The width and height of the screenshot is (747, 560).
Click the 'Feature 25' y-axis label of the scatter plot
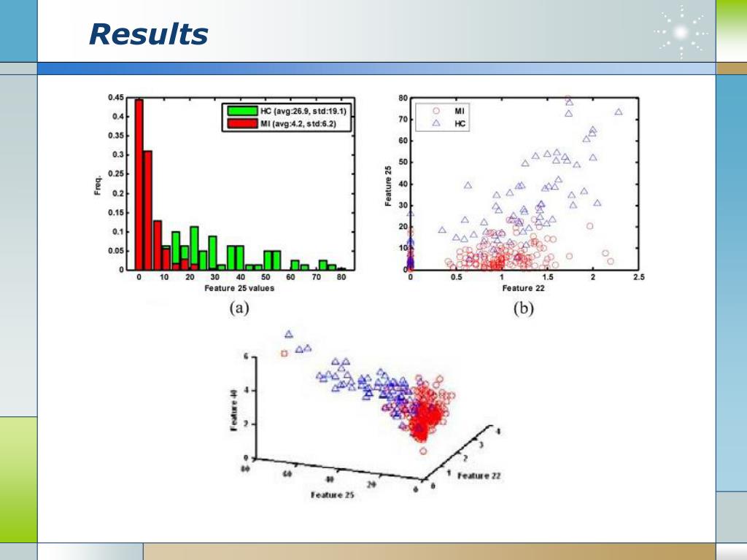point(388,186)
